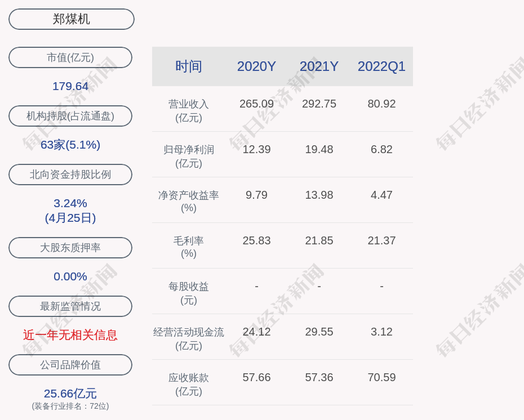Click revenue value 292.75
The width and height of the screenshot is (524, 420).
click(x=319, y=104)
